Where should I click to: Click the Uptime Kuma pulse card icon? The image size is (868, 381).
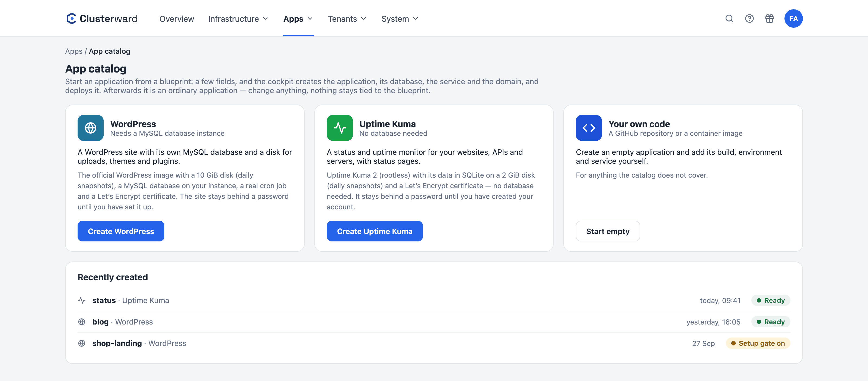[x=340, y=128]
